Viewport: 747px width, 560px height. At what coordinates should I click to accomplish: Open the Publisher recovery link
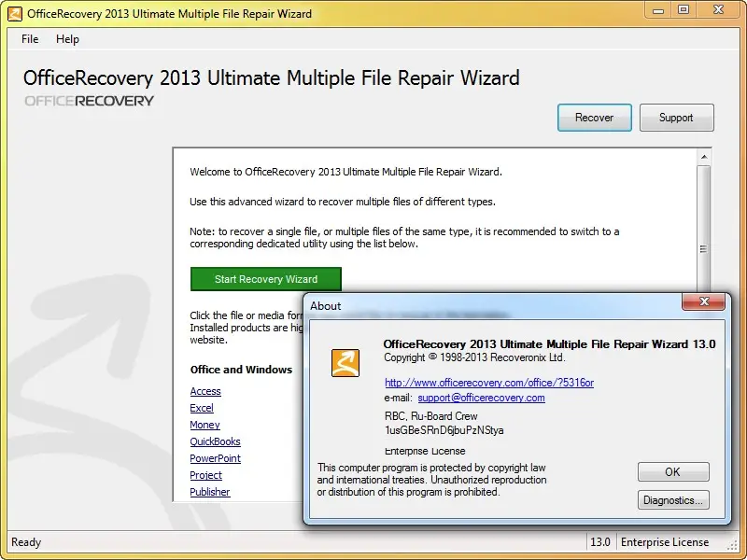point(209,492)
